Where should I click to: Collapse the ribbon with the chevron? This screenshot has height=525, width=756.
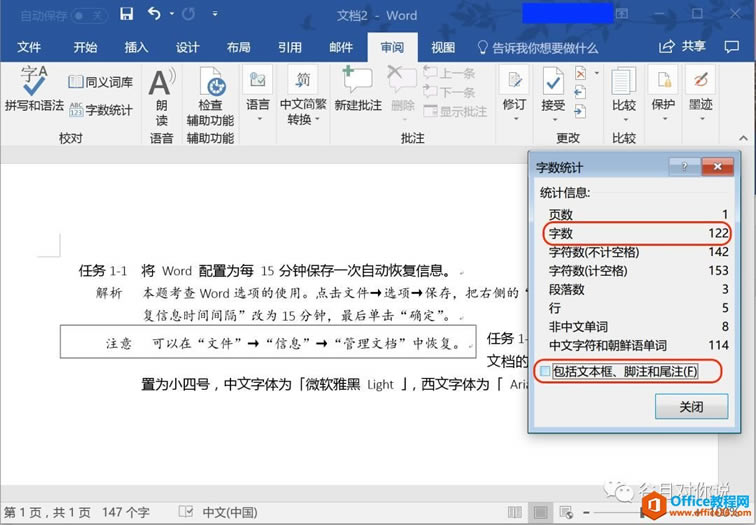click(744, 138)
